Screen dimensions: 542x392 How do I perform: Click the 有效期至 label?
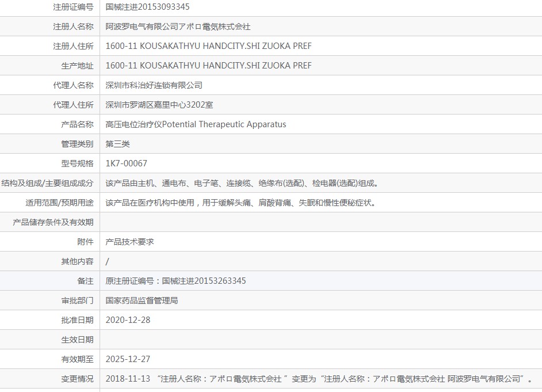(x=78, y=360)
